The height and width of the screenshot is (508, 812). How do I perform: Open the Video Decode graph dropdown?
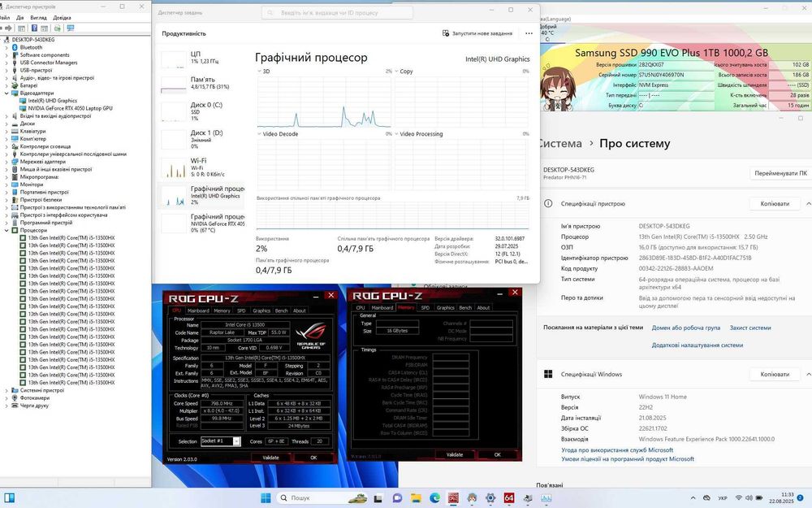(260, 134)
